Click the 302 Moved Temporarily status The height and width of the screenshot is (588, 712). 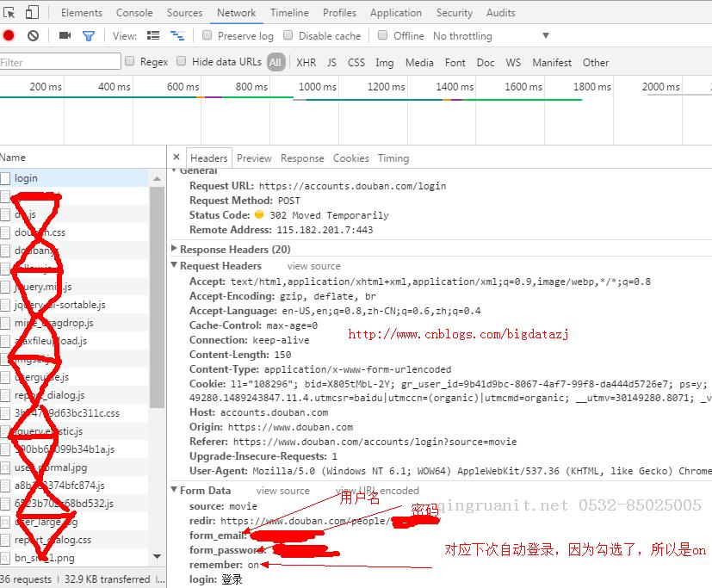[329, 214]
